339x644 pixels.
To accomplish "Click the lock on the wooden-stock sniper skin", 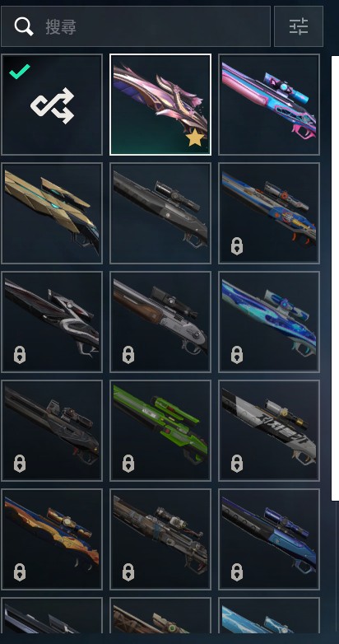I will pos(128,355).
